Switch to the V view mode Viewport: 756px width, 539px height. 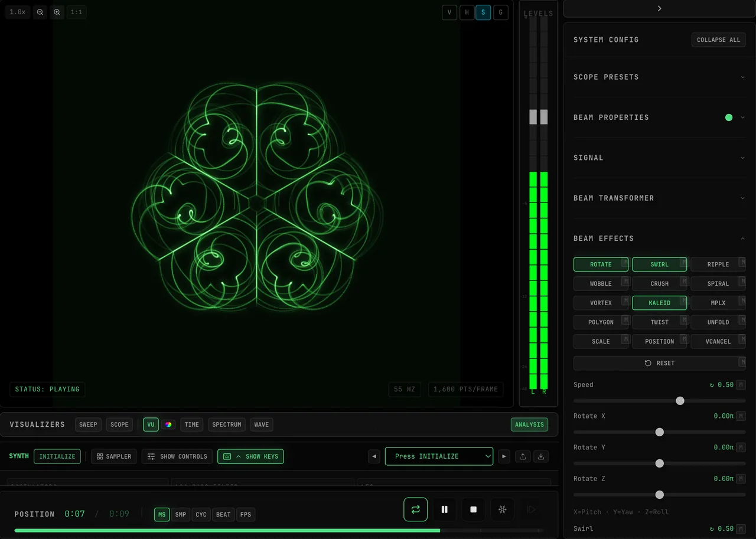pos(449,12)
